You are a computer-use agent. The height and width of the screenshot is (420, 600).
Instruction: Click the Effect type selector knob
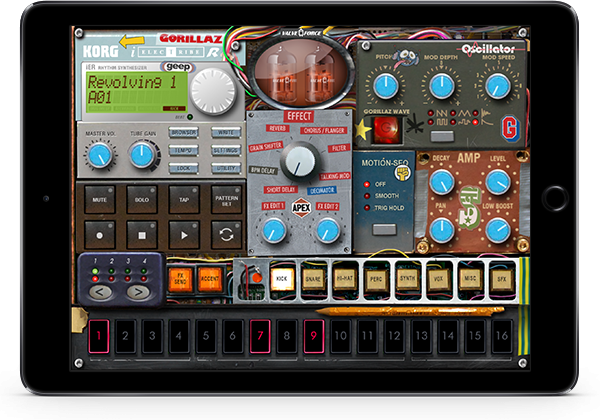(x=300, y=162)
